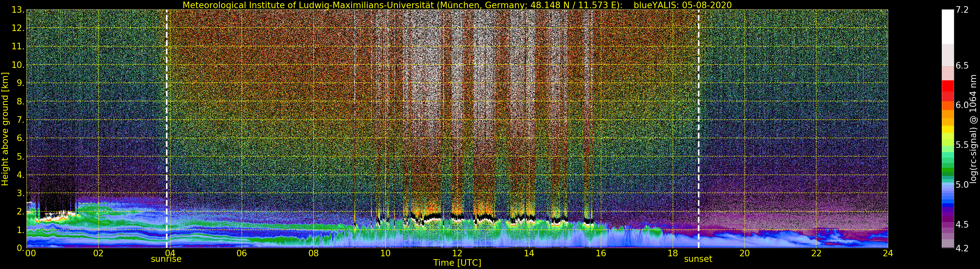
Task: Click the height axis tick label '5.'
Action: point(21,156)
